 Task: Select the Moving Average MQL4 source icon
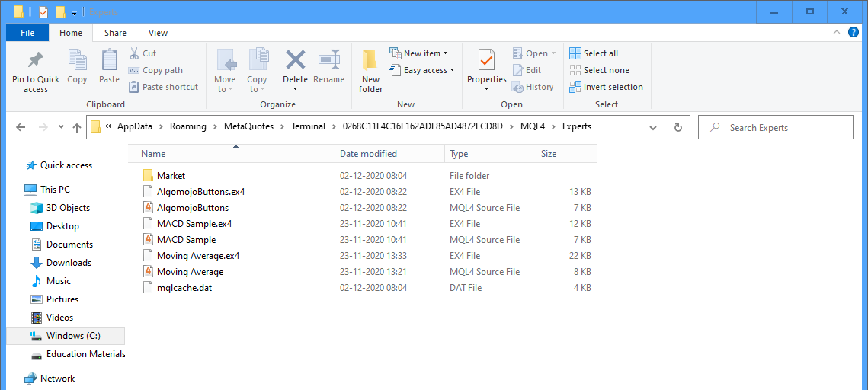pos(147,272)
